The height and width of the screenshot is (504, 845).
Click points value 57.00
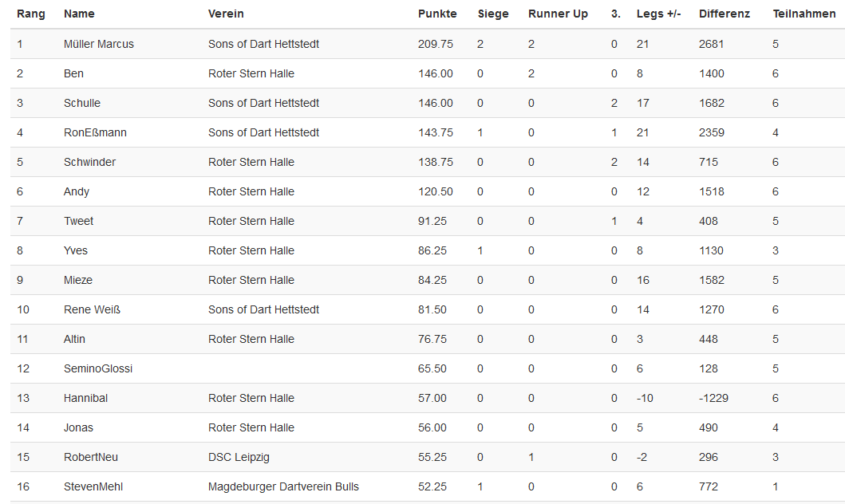click(432, 399)
